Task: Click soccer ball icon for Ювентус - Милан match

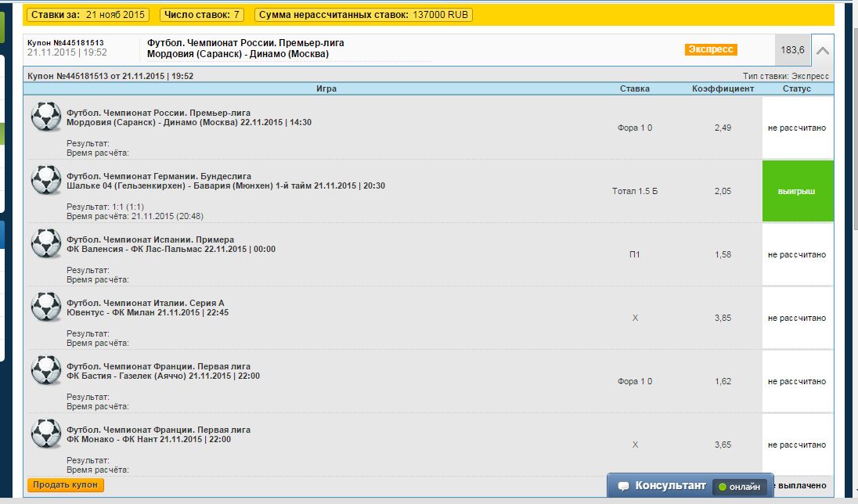Action: [x=46, y=307]
